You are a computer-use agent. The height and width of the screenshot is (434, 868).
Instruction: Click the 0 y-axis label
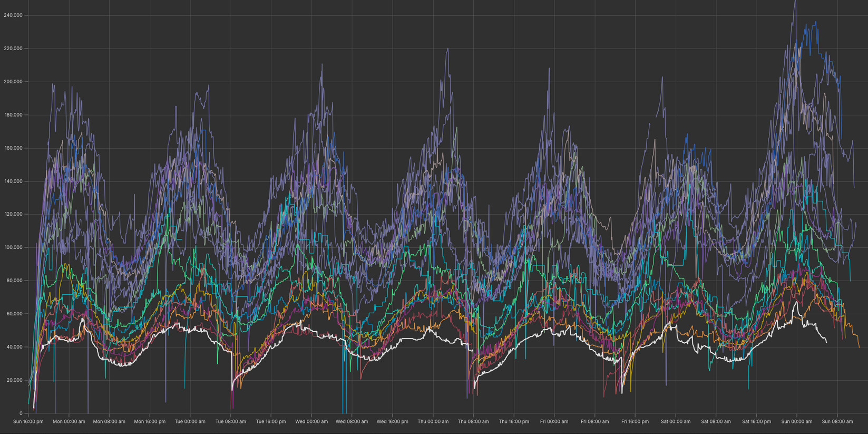pos(21,413)
